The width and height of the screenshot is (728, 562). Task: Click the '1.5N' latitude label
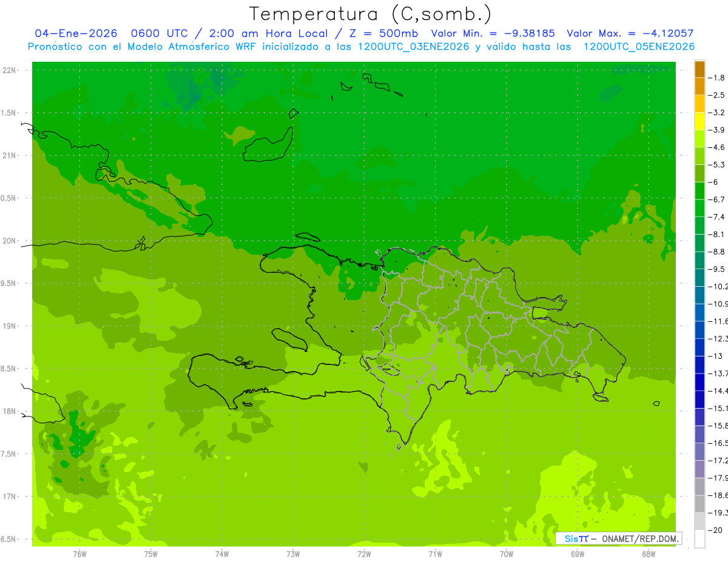(x=9, y=113)
